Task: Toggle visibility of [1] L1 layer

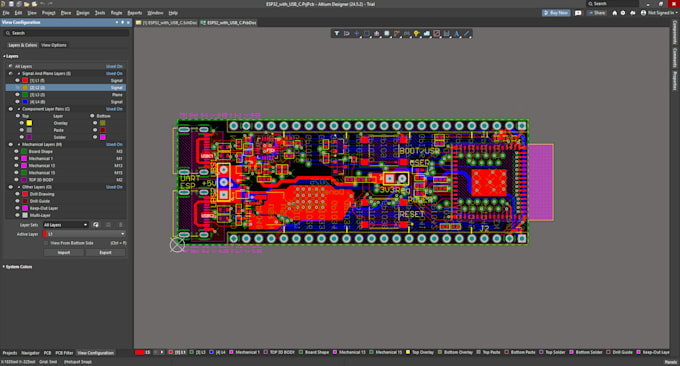Action: point(17,81)
